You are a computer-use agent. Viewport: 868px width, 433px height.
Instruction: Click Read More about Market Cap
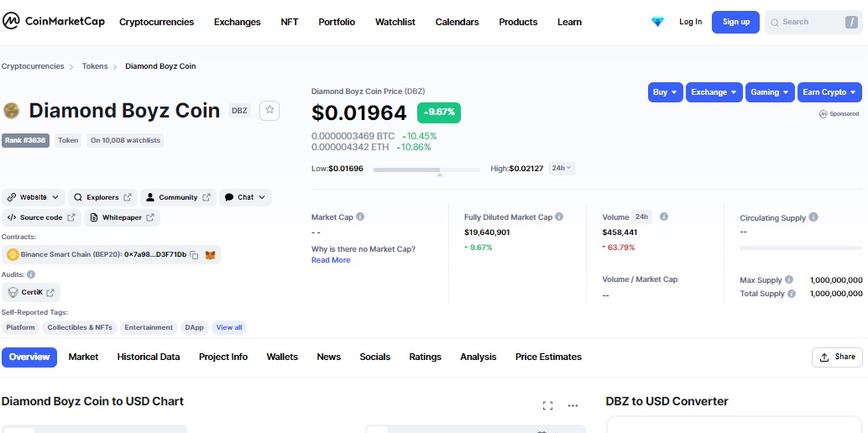331,260
